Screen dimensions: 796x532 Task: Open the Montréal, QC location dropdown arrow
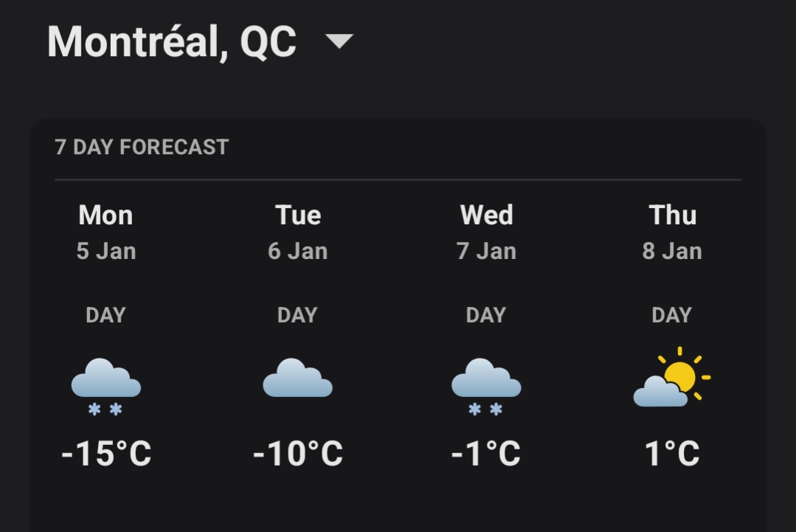339,41
